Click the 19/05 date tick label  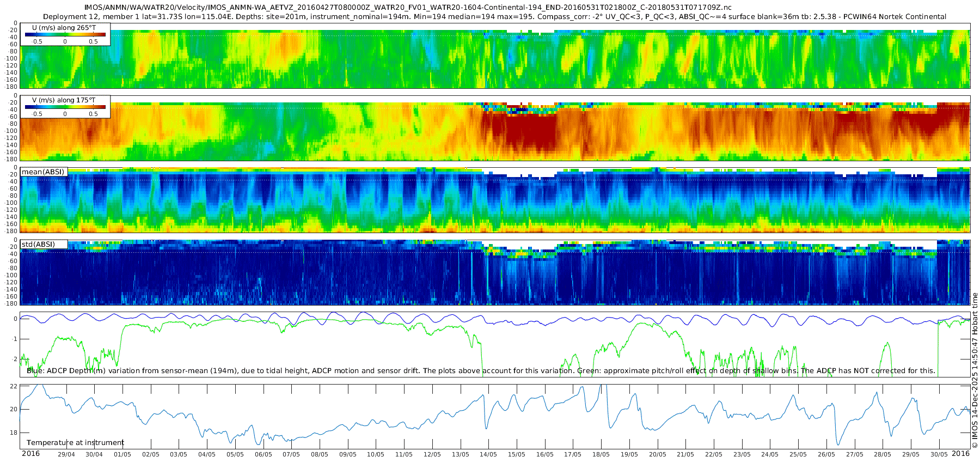click(x=629, y=455)
